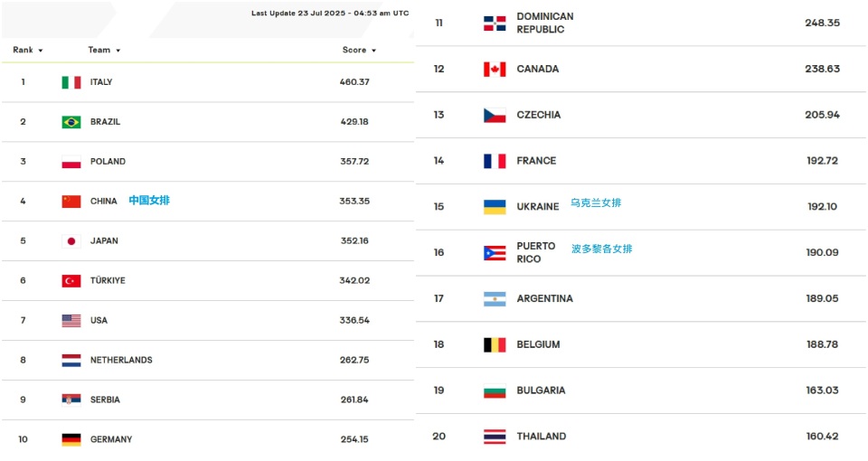This screenshot has height=461, width=868.
Task: Click the Thailand flag icon
Action: tap(495, 437)
